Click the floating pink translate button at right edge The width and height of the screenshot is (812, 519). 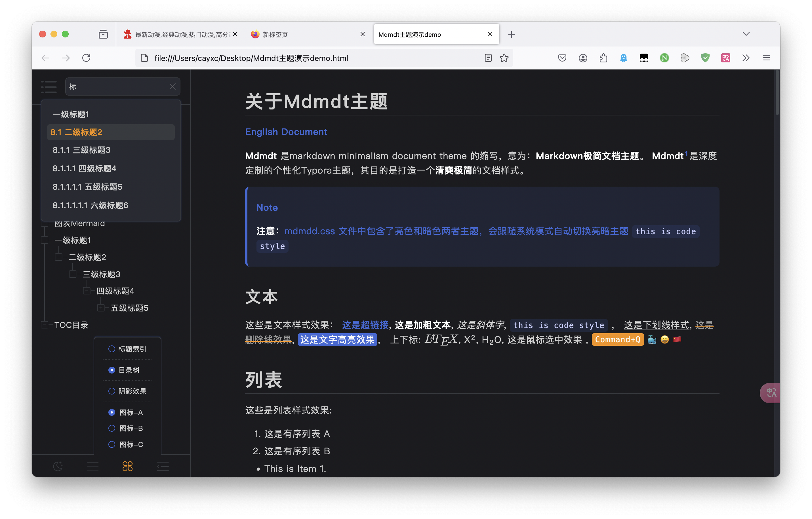(770, 393)
